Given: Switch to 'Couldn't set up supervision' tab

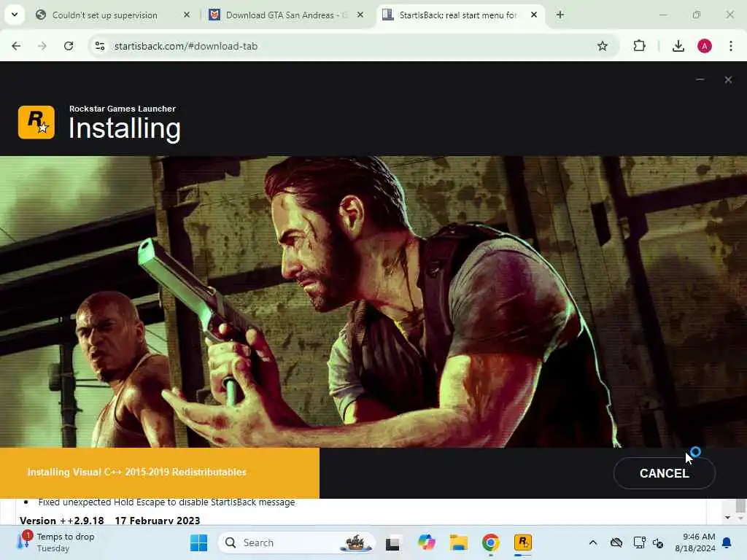Looking at the screenshot, I should click(x=105, y=15).
